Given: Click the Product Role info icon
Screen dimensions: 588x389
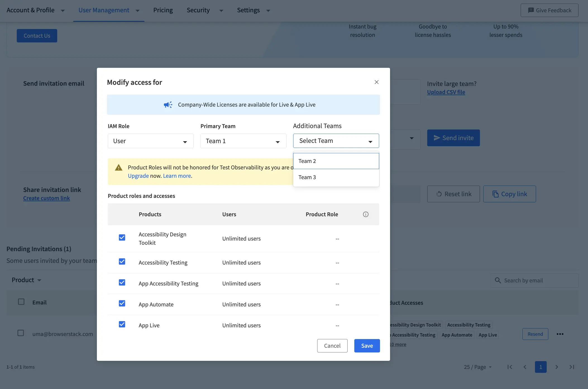Looking at the screenshot, I should pos(365,214).
